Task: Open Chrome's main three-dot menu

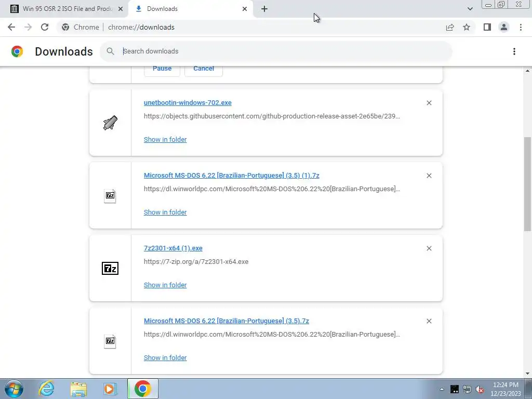Action: (521, 27)
